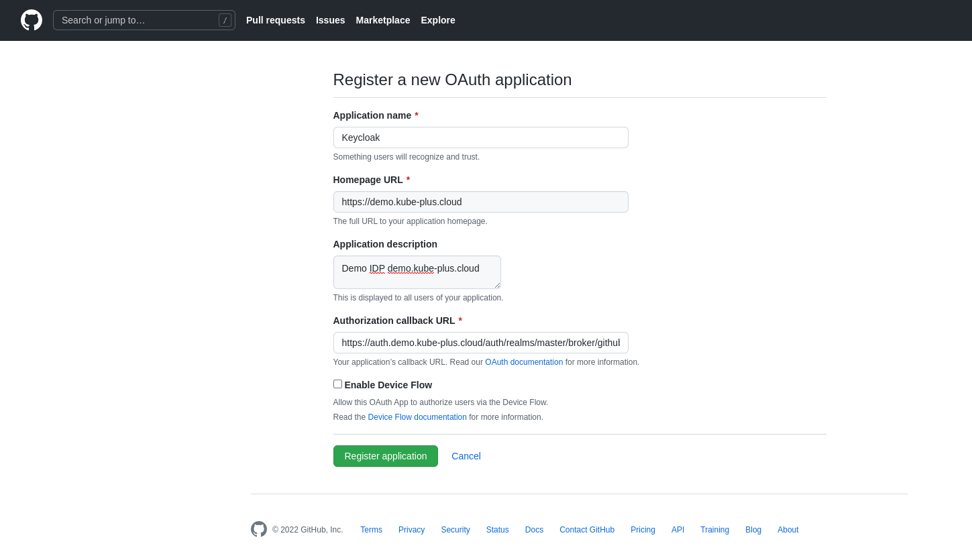
Task: Open the Contact GitHub footer link
Action: coord(587,530)
